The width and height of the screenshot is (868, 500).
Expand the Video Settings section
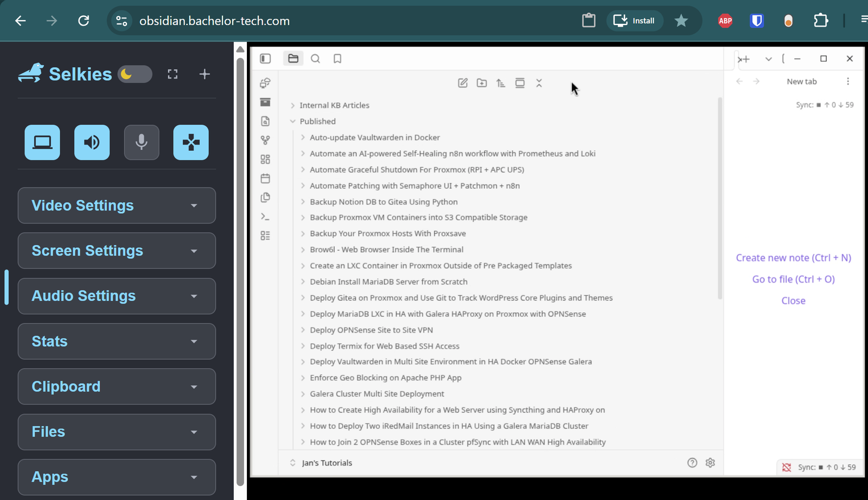tap(117, 206)
